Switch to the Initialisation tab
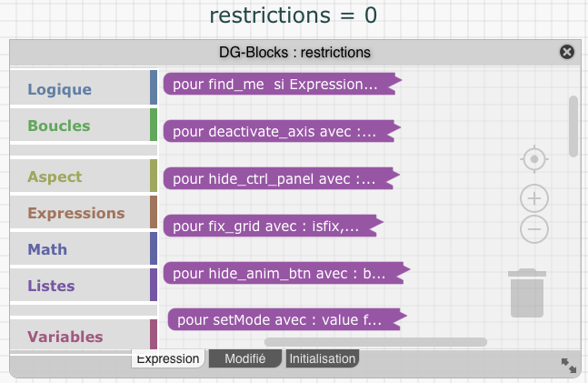The height and width of the screenshot is (383, 588). pos(323,358)
